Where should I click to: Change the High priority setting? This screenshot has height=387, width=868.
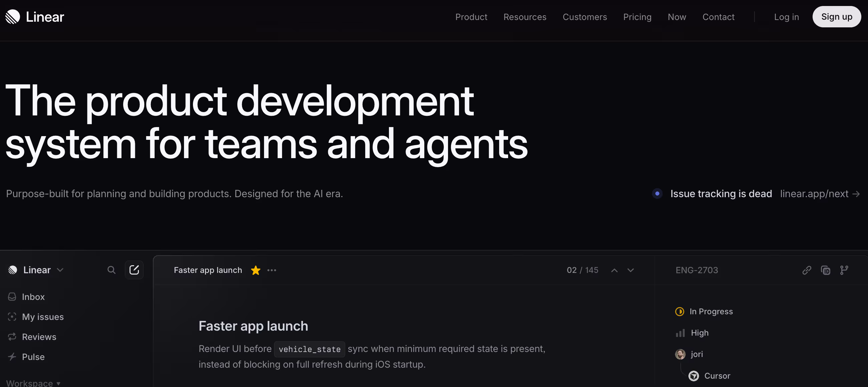click(692, 333)
